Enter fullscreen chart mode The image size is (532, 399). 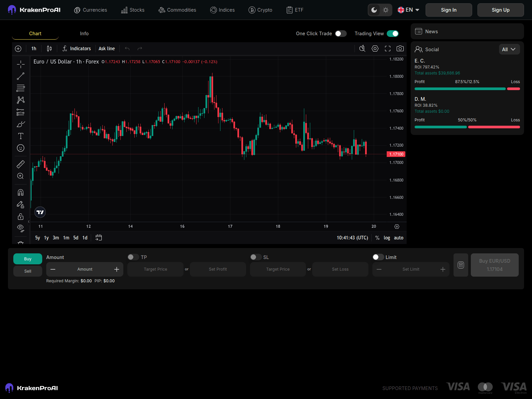pos(388,49)
